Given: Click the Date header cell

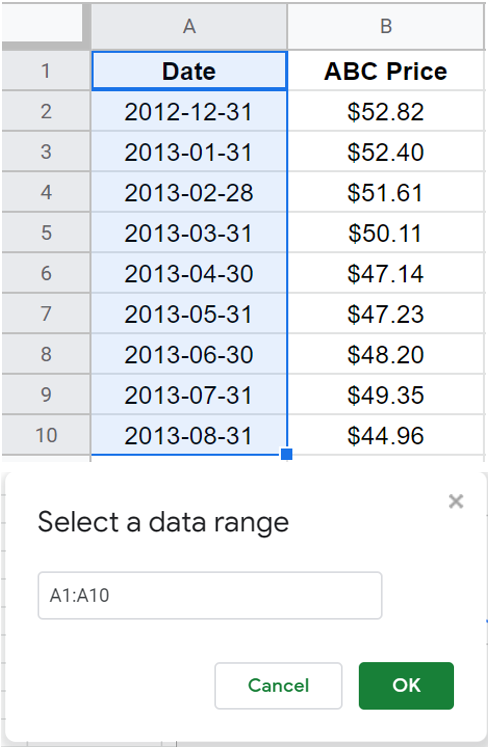Looking at the screenshot, I should click(189, 71).
